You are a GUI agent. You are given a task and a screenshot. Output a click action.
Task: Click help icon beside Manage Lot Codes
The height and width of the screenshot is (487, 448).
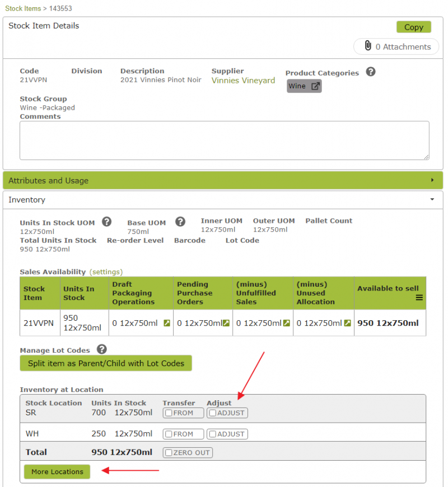click(101, 349)
